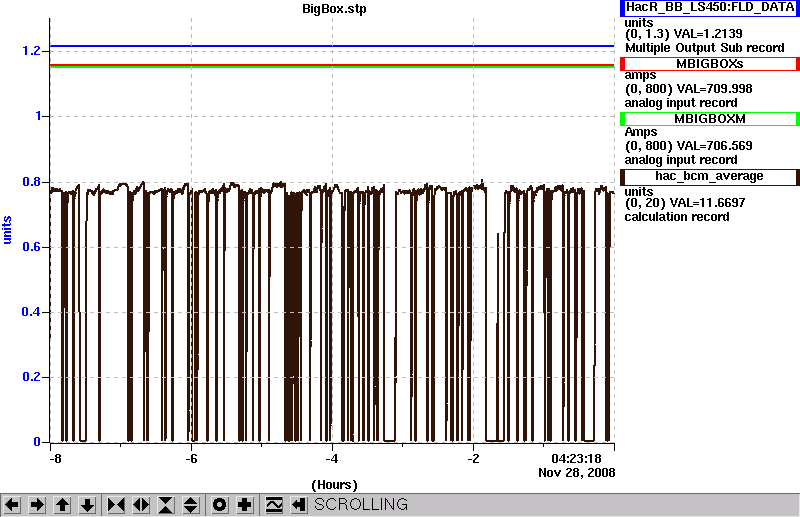Zoom out vertically with up-down triangles icon
Image resolution: width=800 pixels, height=517 pixels.
(191, 505)
